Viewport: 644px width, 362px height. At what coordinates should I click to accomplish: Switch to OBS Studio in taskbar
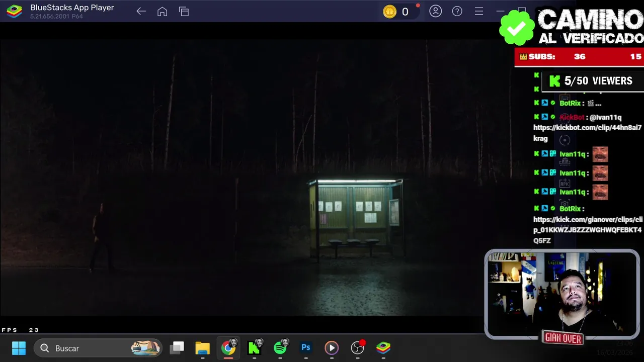pos(358,348)
